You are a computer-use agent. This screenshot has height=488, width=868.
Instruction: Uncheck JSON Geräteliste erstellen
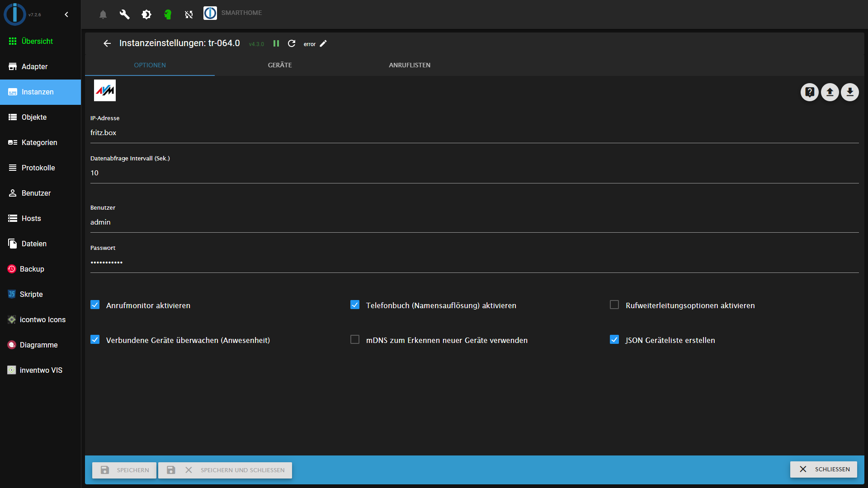(614, 339)
